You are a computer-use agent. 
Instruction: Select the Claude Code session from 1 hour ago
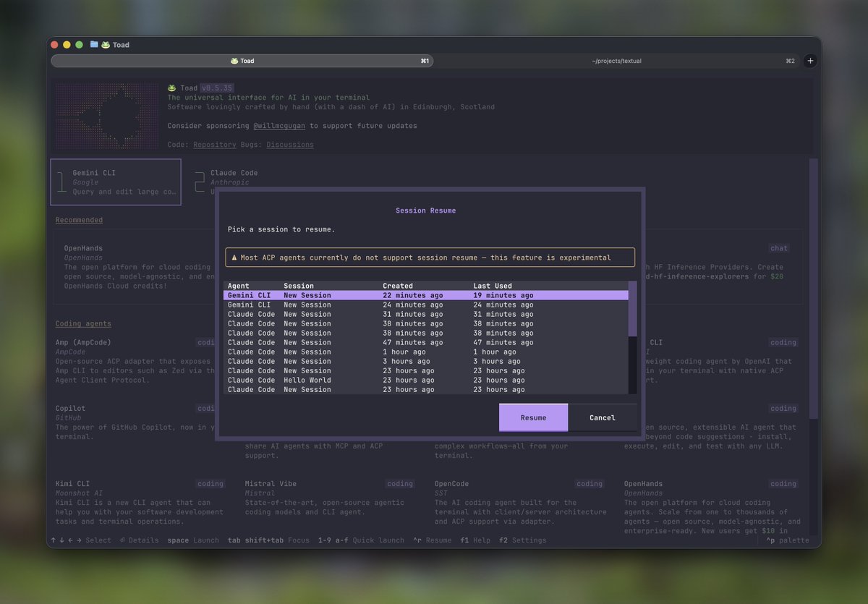click(426, 352)
